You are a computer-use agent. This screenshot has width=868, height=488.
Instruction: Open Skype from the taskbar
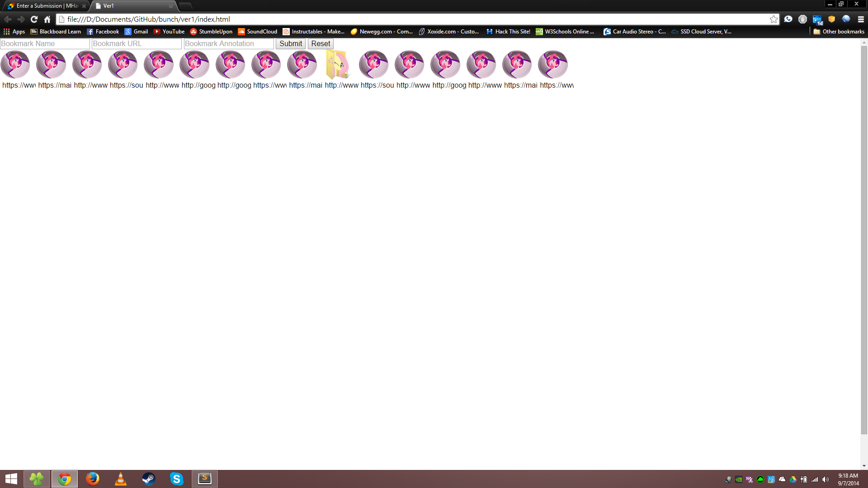click(x=176, y=479)
